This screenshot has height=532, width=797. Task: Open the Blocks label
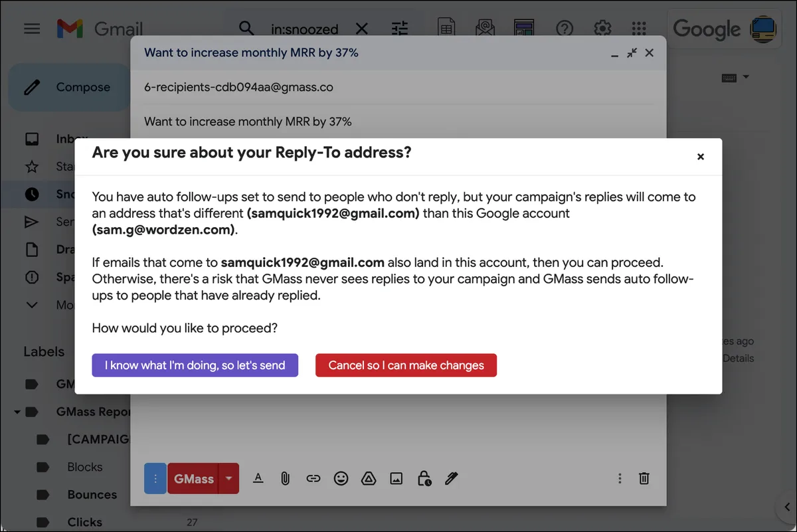click(85, 467)
